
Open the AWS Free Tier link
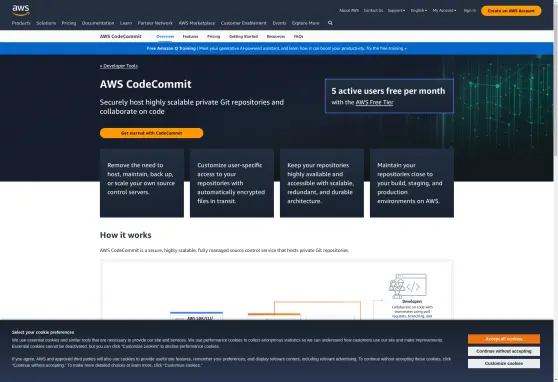coord(374,103)
